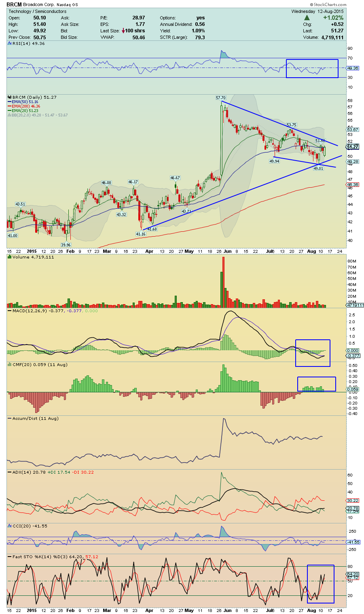This screenshot has width=364, height=614.
Task: Click the small icon beside the Volume panel label
Action: point(10,257)
